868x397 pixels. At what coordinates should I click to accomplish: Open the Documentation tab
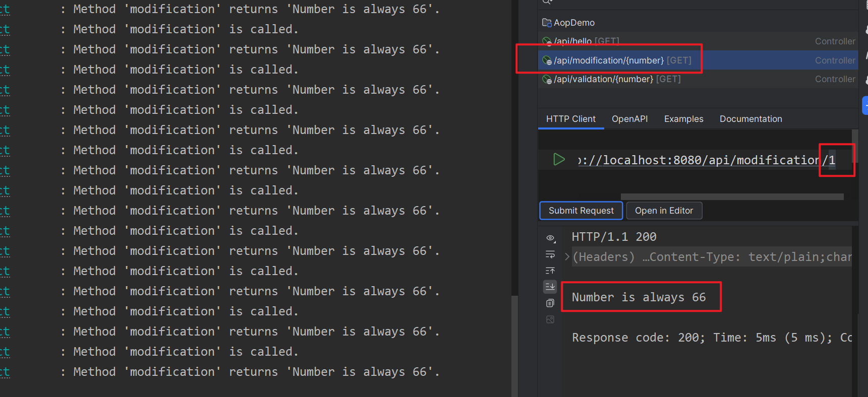[x=750, y=119]
